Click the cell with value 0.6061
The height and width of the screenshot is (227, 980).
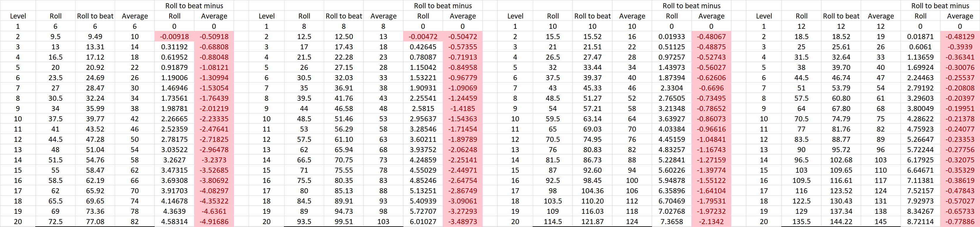tap(920, 47)
